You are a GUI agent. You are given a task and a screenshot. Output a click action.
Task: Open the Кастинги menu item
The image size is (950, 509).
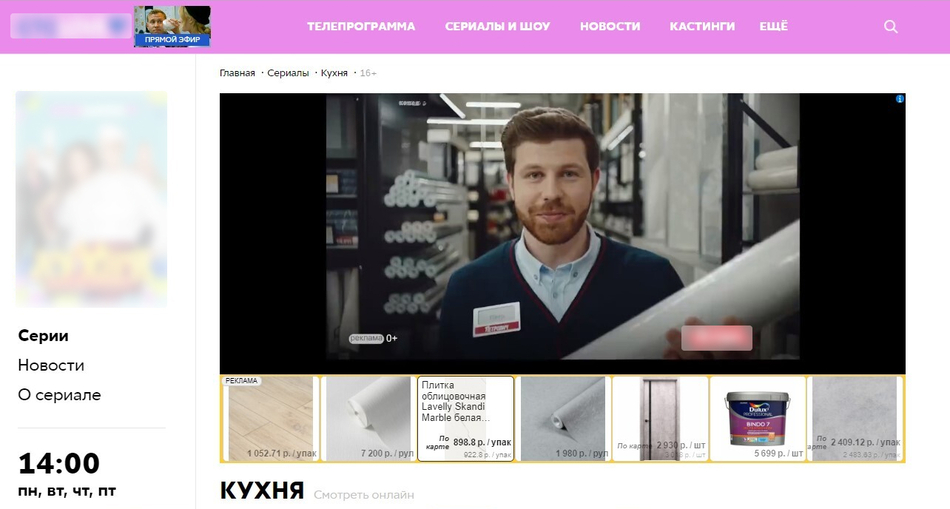coord(702,27)
